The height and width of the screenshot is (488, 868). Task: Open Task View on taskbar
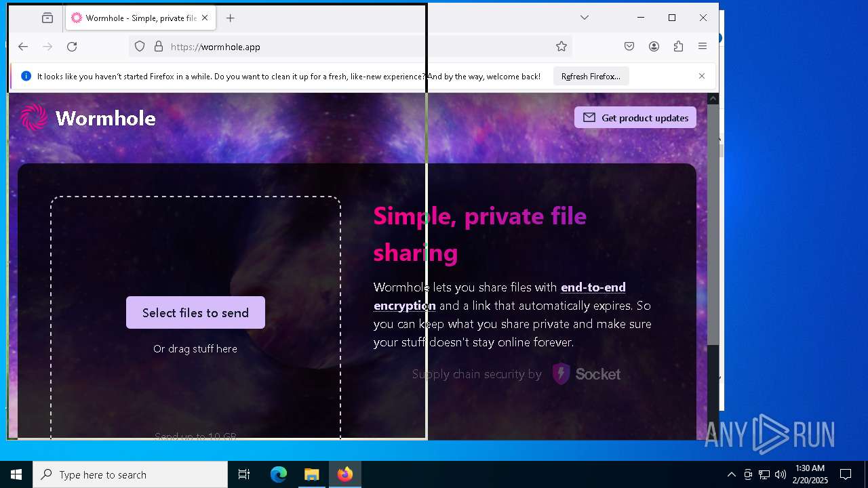coord(244,474)
